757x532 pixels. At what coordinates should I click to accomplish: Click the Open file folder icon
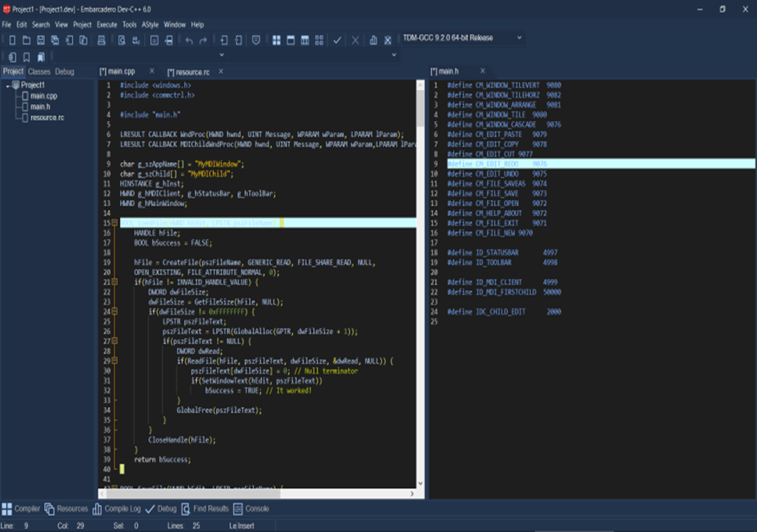26,40
